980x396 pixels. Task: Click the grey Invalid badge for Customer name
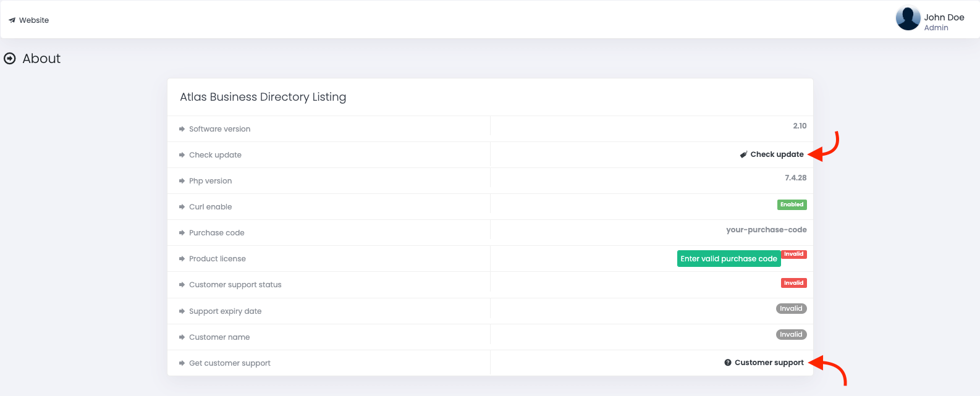tap(792, 334)
